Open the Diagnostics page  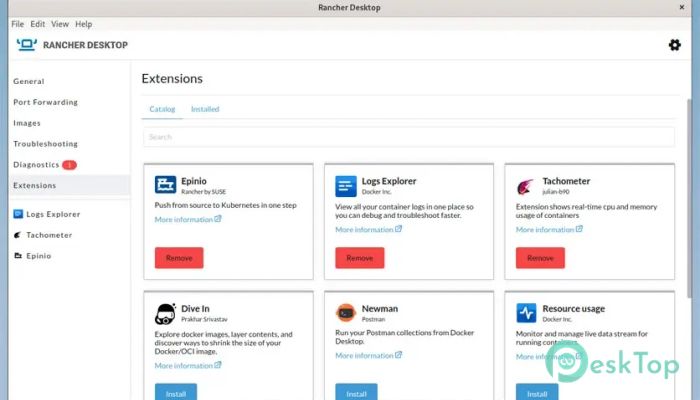point(36,165)
